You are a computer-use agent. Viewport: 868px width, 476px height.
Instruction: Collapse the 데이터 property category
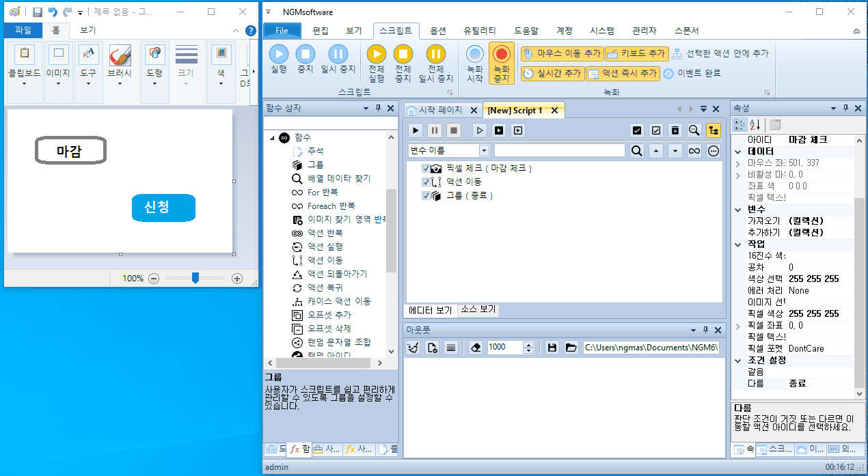[x=738, y=151]
